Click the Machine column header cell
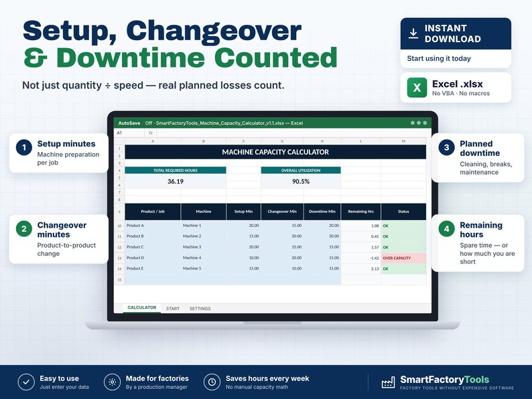The width and height of the screenshot is (532, 399). [x=204, y=212]
